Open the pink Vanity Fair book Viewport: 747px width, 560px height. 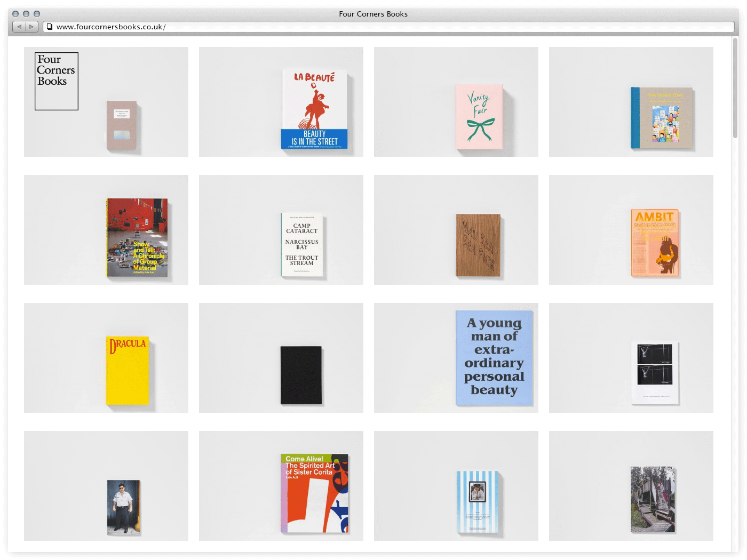coord(479,117)
